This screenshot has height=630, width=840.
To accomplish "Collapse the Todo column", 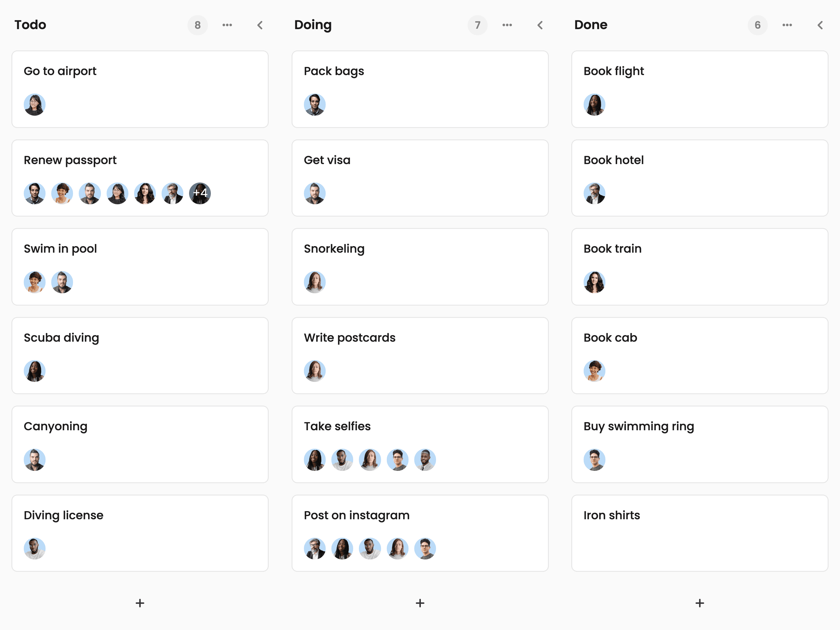I will pos(260,25).
